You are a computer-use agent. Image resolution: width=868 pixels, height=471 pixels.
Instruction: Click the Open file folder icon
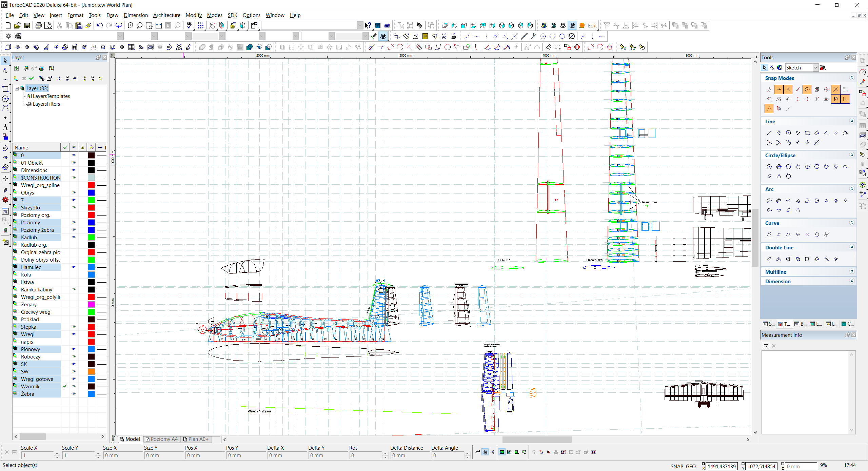(x=17, y=25)
